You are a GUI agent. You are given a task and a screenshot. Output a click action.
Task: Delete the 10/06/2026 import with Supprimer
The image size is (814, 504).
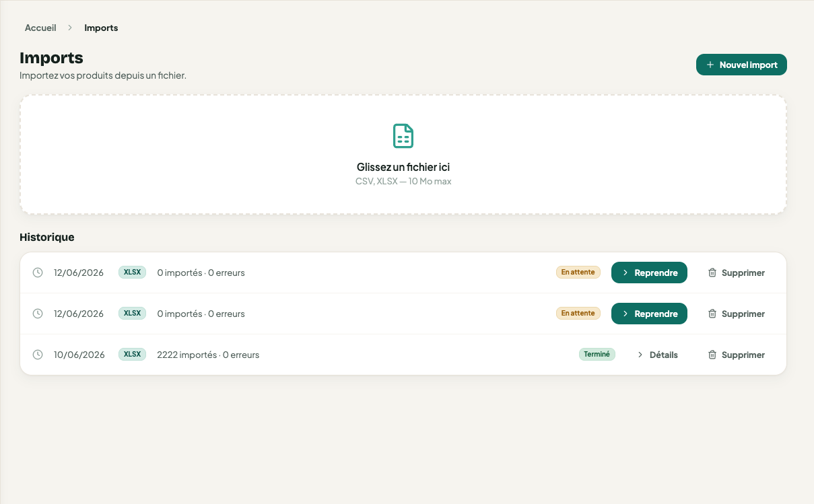pos(736,355)
